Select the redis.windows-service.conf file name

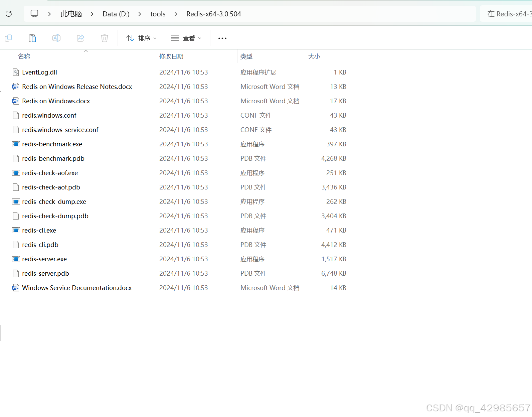tap(60, 130)
